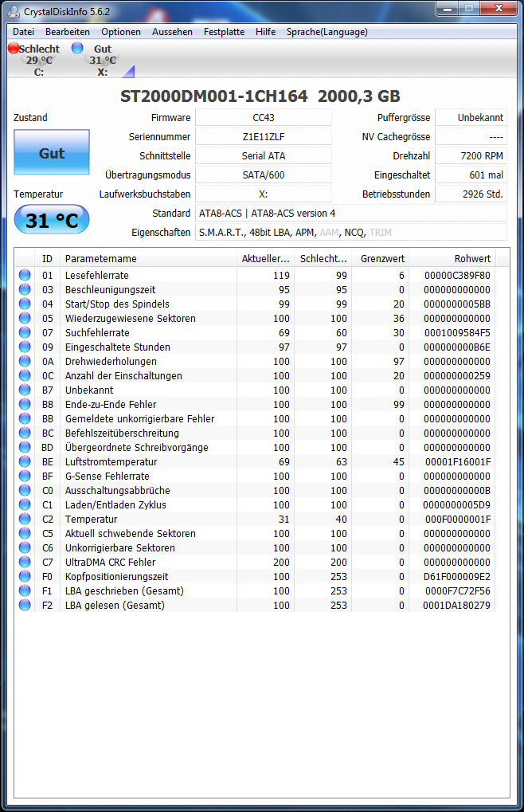Click the Firmware field CC43
Viewport: 524px width, 812px height.
click(x=264, y=118)
